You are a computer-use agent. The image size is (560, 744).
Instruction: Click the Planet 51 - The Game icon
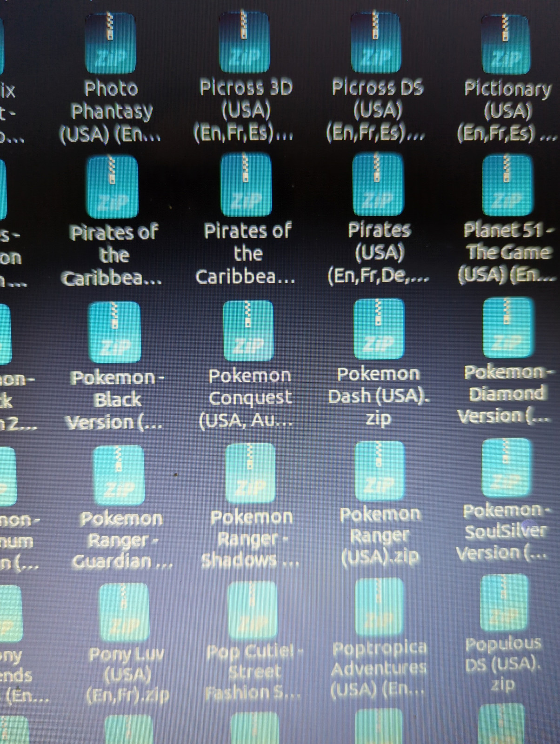tap(507, 185)
